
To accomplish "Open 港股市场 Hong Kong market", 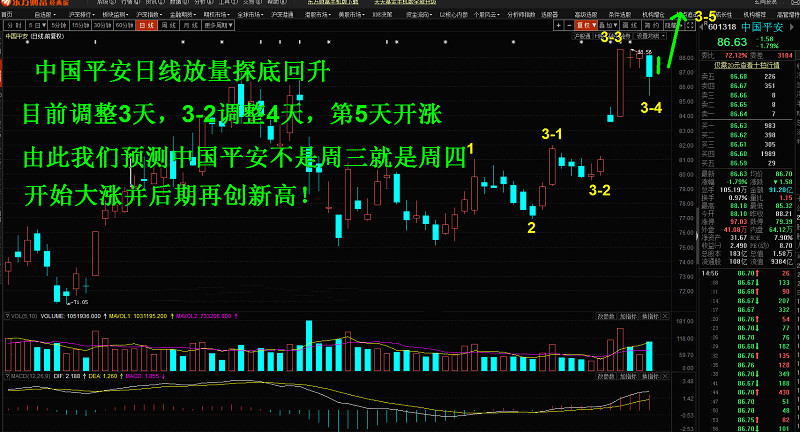I will pyautogui.click(x=318, y=14).
